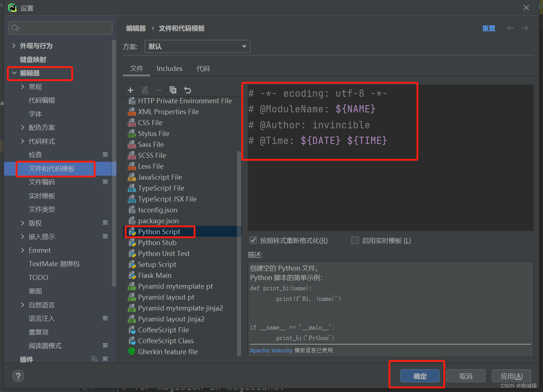Select the JavaScript File template icon
Screen dimensions: 543x392
[x=132, y=177]
